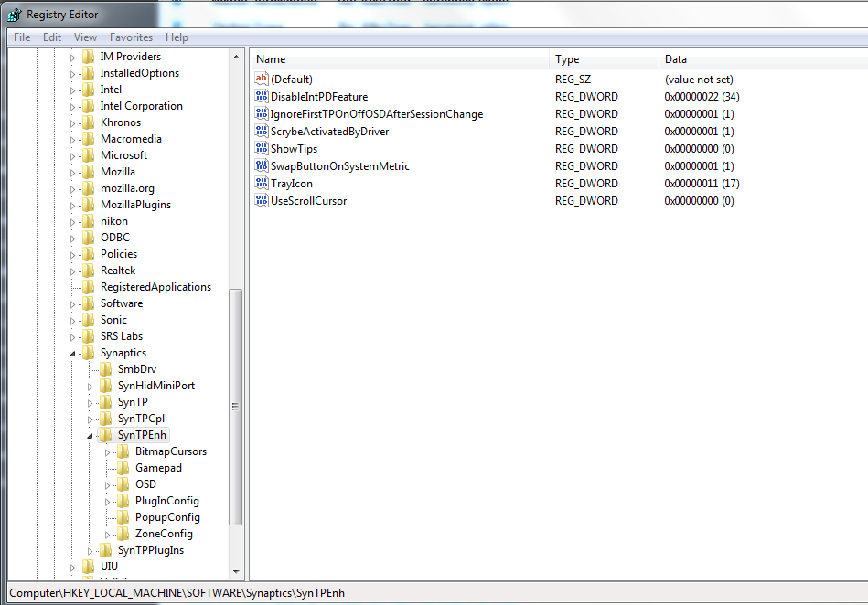This screenshot has width=868, height=605.
Task: Click the tree pane scroll up arrow
Action: coord(236,57)
